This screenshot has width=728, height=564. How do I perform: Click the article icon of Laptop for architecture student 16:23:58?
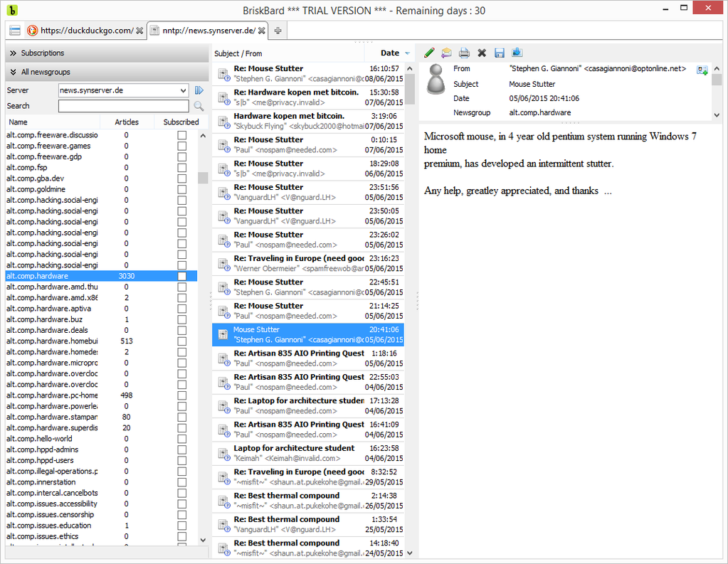point(223,454)
